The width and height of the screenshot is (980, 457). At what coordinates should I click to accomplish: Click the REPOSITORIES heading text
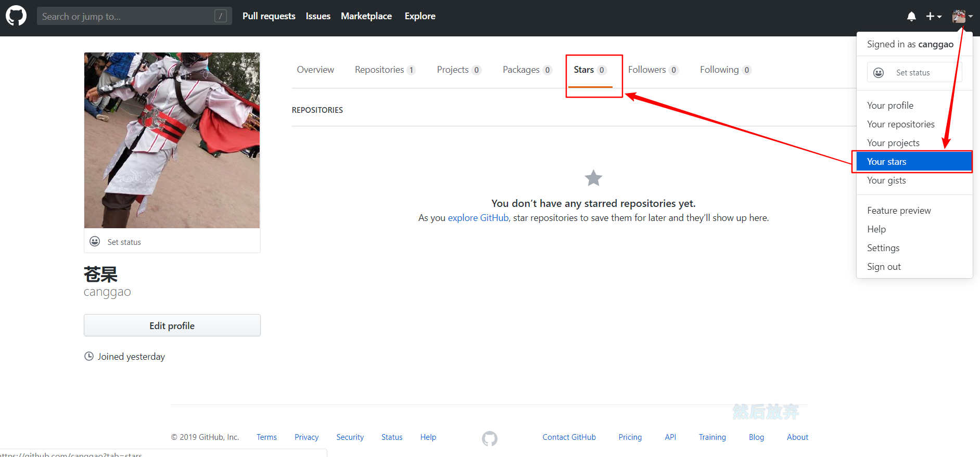click(x=317, y=110)
